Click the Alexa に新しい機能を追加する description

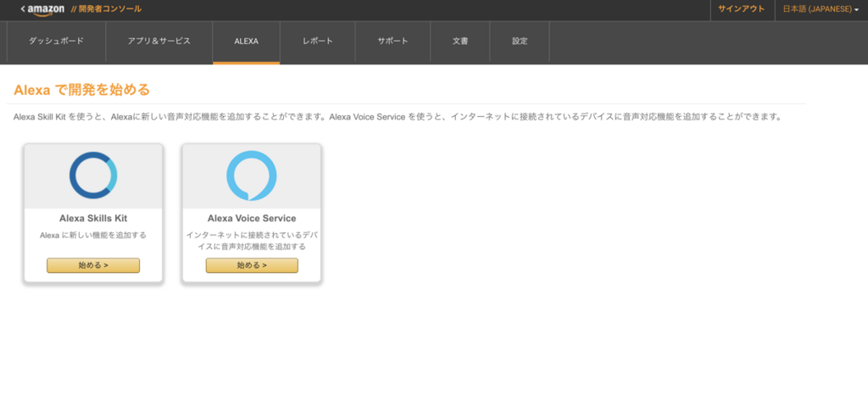click(93, 235)
